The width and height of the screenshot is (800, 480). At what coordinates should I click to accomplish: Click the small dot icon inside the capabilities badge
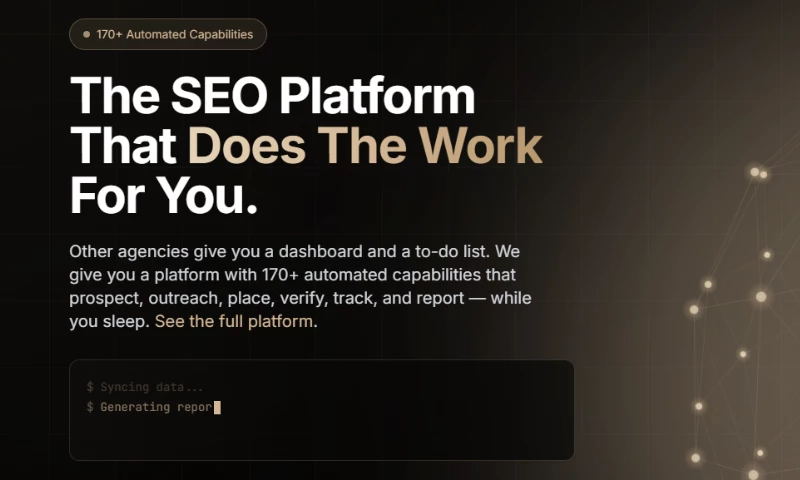click(x=87, y=34)
